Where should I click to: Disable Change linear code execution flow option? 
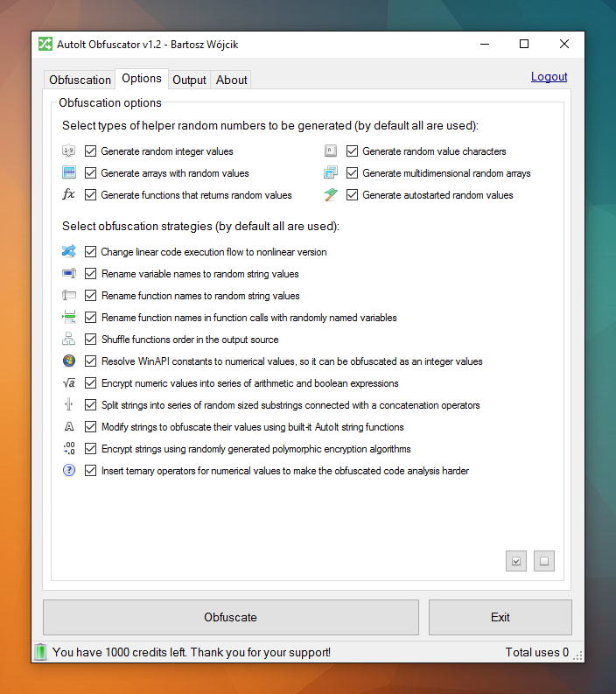click(x=90, y=251)
